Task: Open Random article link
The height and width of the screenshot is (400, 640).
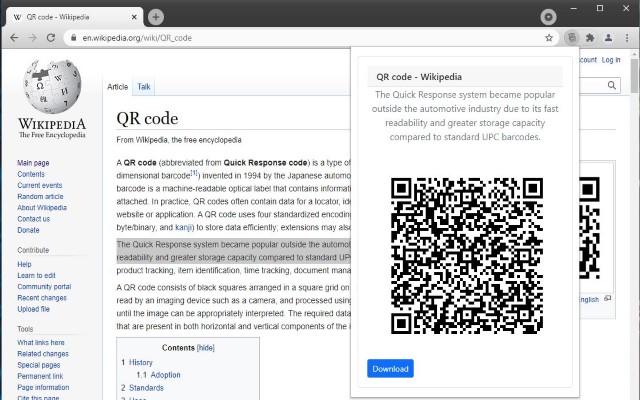Action: 40,196
